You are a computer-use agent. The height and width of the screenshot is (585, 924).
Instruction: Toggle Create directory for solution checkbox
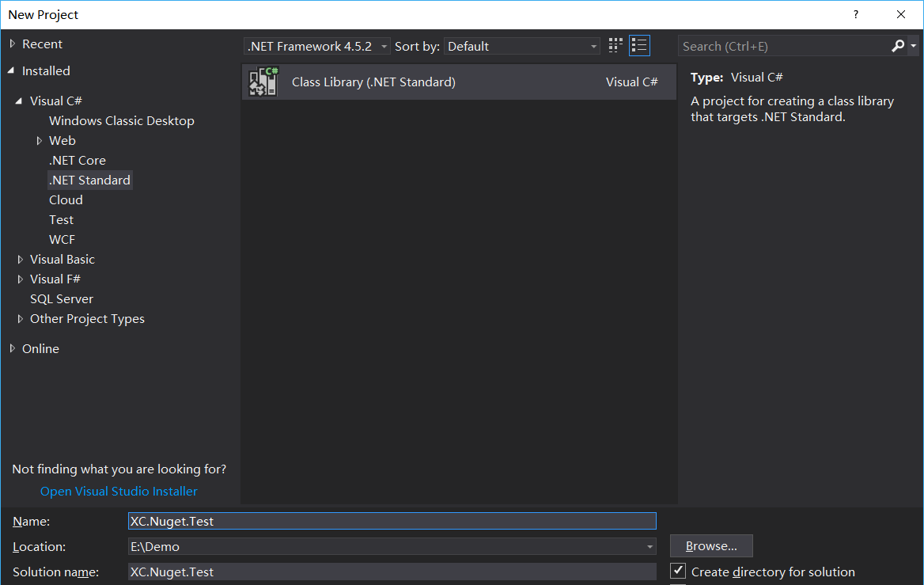[x=678, y=571]
